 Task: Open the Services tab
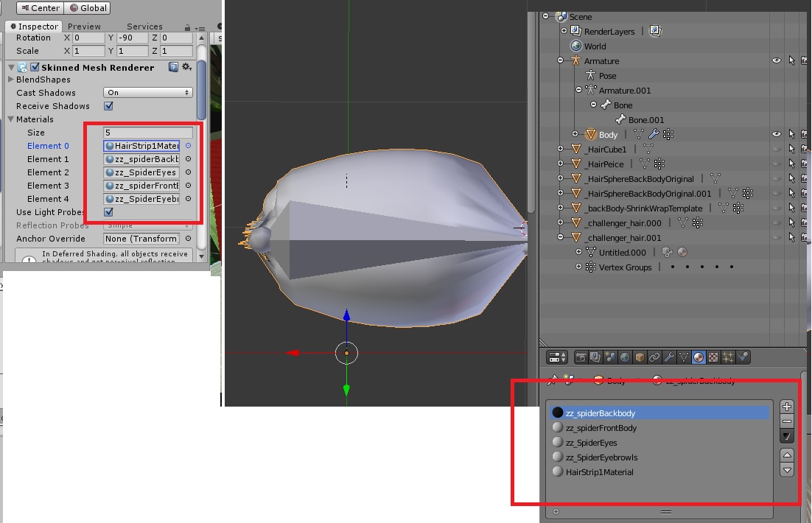click(x=144, y=25)
